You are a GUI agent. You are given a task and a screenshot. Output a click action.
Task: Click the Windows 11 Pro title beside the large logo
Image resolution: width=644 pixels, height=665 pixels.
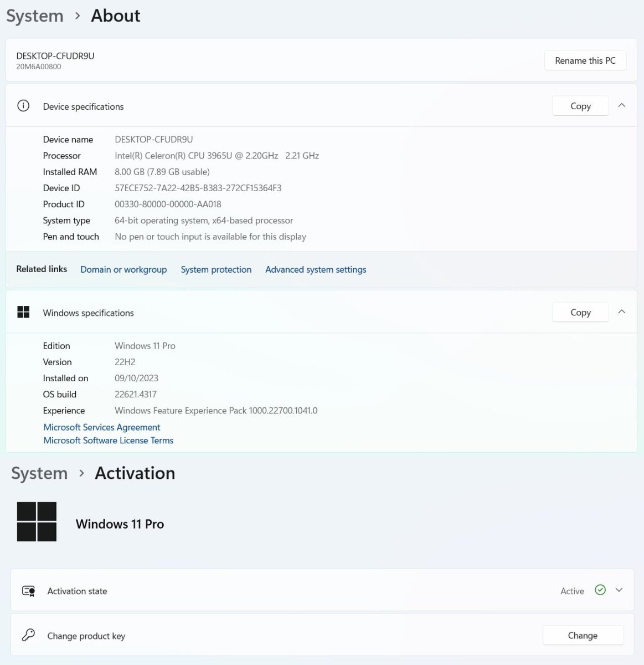coord(120,524)
